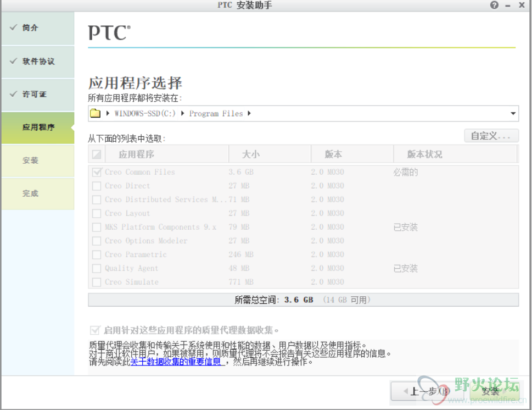
Task: Click 已安装 status of Quality Agent
Action: tap(405, 268)
